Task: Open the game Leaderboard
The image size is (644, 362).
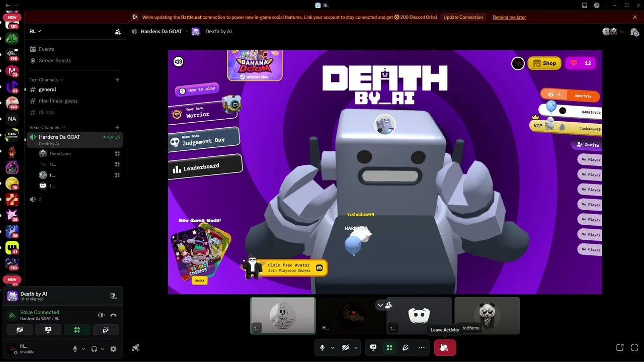Action: pyautogui.click(x=205, y=167)
